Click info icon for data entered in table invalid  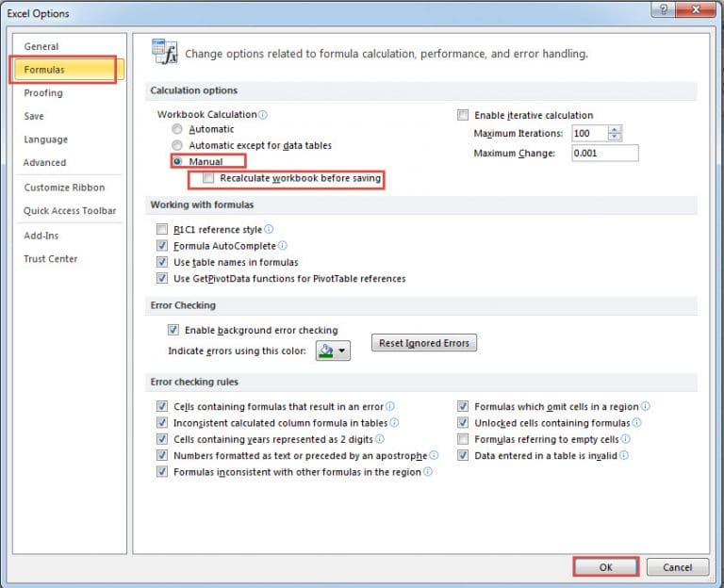pos(624,455)
